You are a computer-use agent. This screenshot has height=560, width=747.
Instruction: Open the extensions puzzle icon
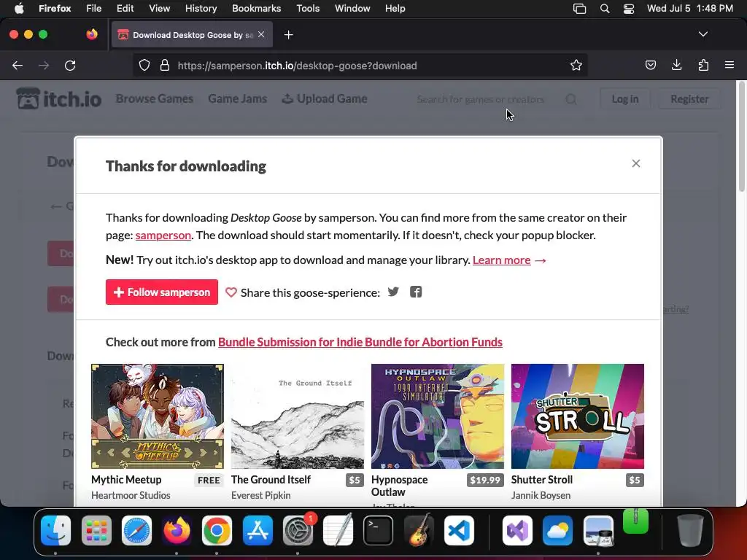pyautogui.click(x=703, y=65)
